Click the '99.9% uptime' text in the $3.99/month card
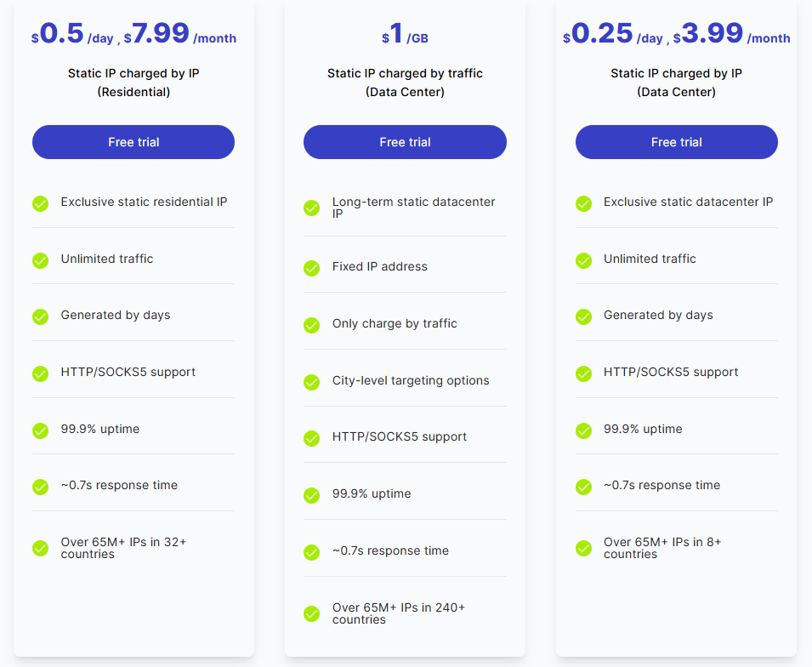This screenshot has width=812, height=667. (643, 429)
